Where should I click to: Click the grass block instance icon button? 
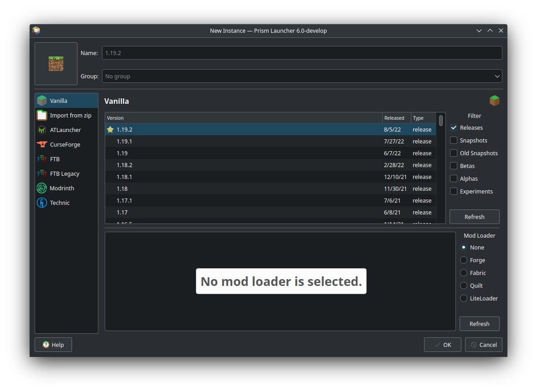(56, 64)
